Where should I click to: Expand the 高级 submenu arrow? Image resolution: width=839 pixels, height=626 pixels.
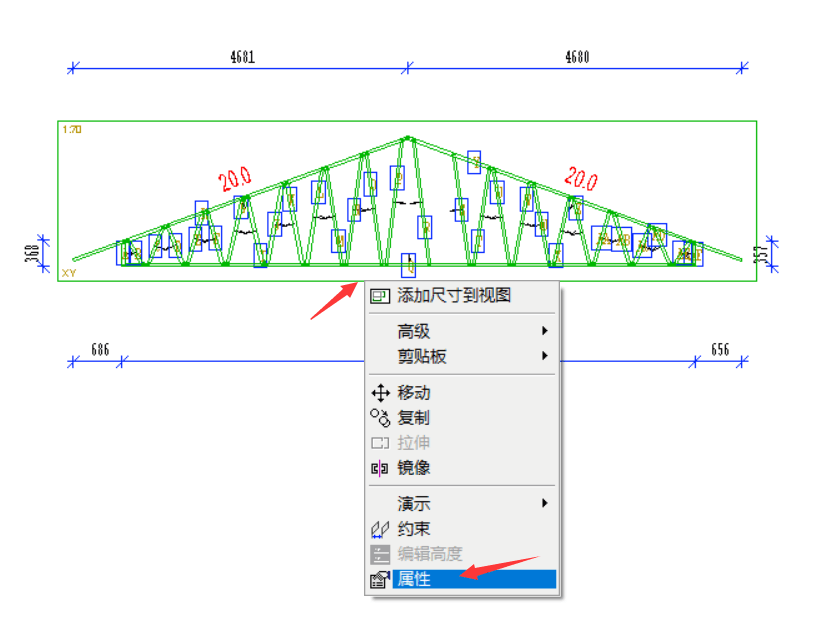coord(545,331)
